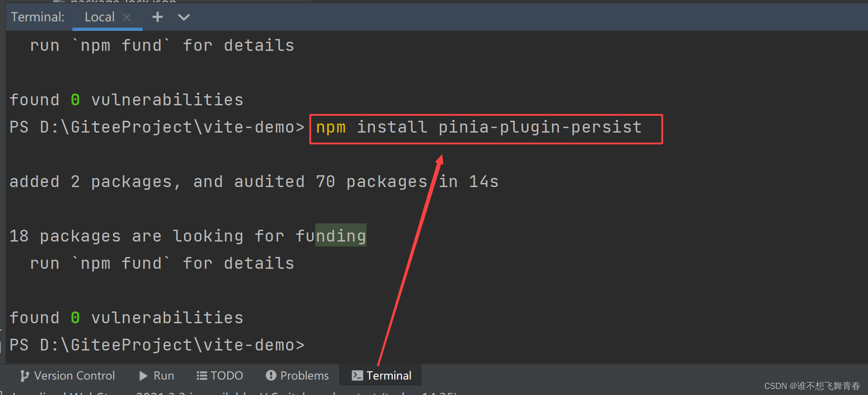Image resolution: width=868 pixels, height=395 pixels.
Task: Click '18 packages are looking for funding' line
Action: pos(188,236)
